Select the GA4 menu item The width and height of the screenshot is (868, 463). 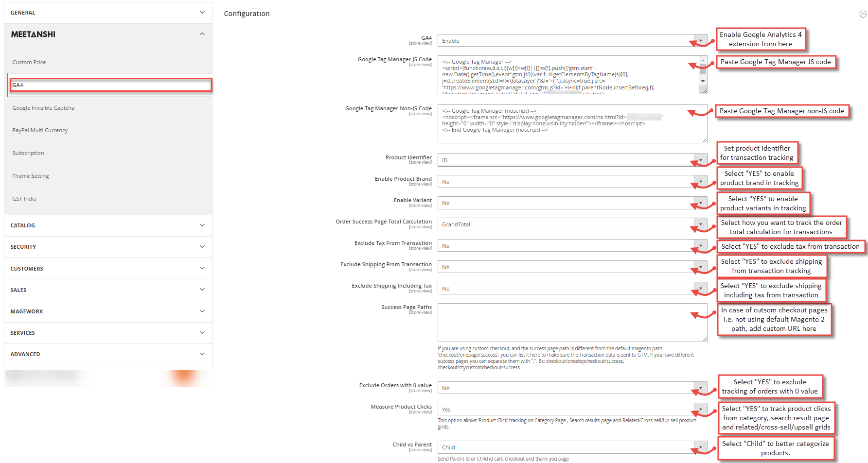tap(111, 85)
